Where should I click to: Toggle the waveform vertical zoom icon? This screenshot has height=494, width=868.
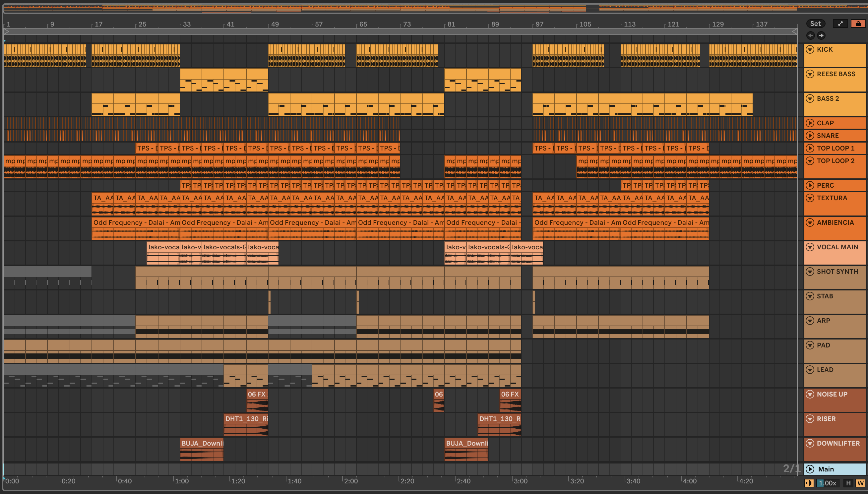809,483
